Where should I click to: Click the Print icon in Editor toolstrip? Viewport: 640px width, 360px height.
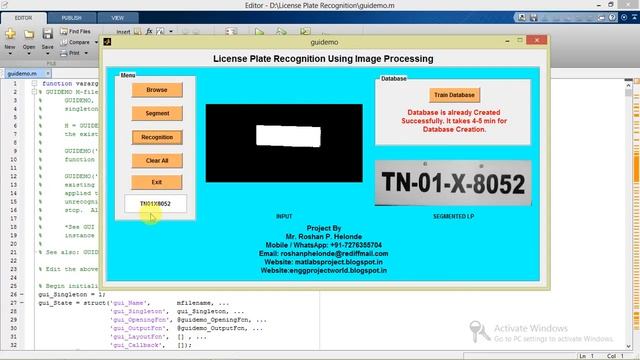point(64,53)
